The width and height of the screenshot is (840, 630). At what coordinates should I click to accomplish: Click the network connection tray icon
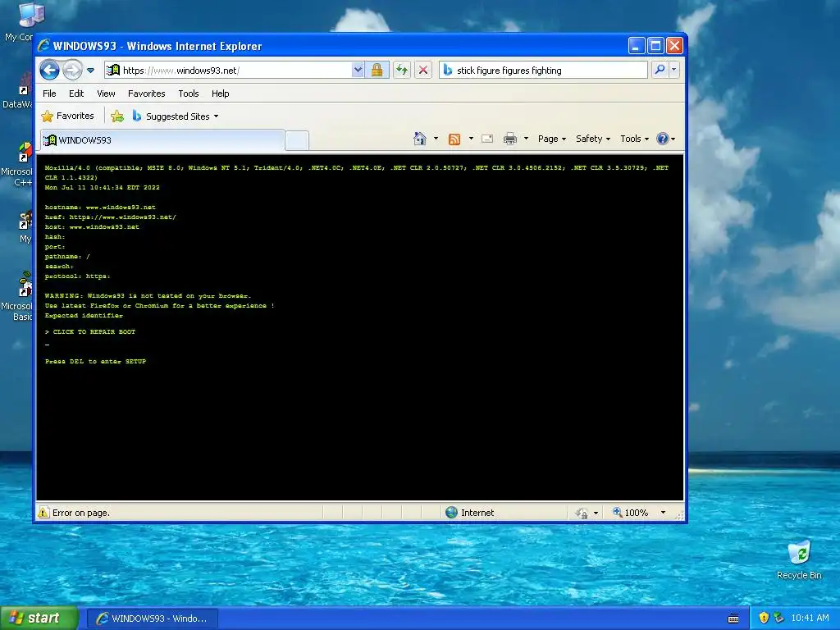coord(778,619)
